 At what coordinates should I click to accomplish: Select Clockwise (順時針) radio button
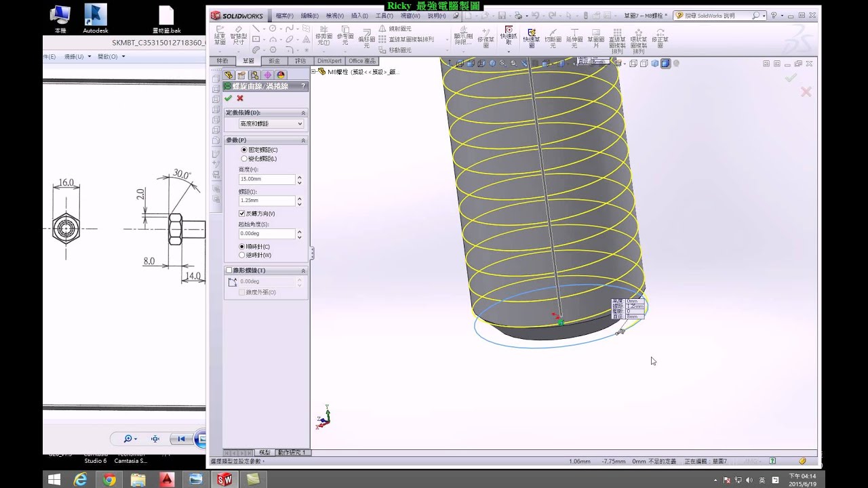tap(242, 247)
